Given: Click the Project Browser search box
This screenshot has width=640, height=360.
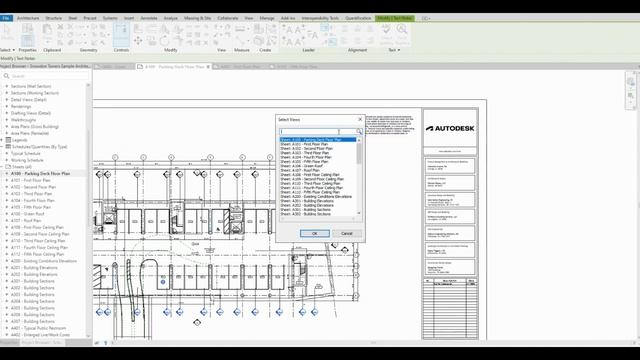Looking at the screenshot, I should [x=46, y=76].
